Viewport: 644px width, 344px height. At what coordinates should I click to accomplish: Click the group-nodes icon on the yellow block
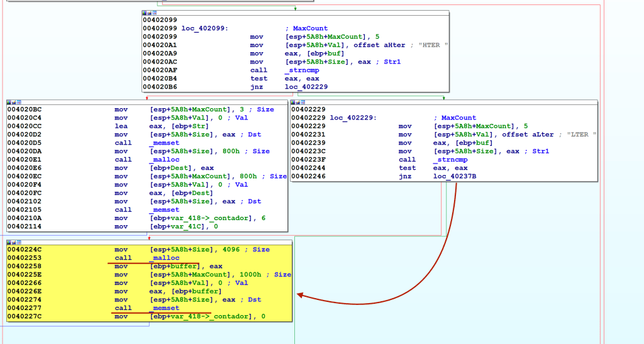(x=19, y=241)
